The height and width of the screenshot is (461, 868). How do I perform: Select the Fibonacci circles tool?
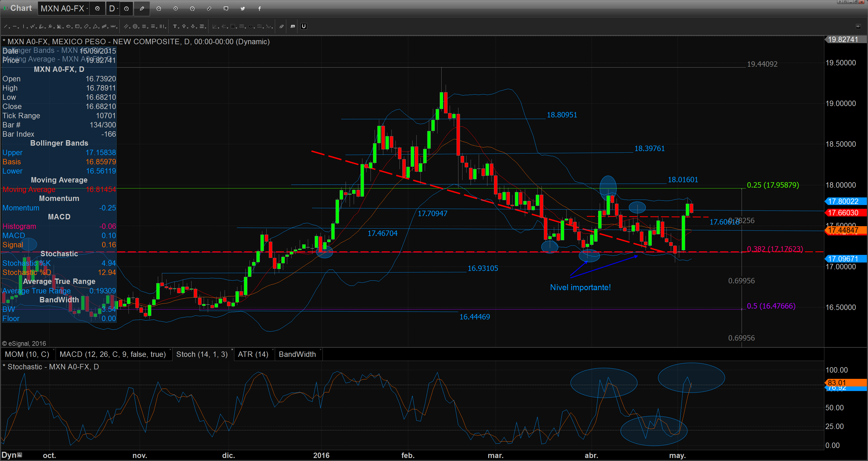pyautogui.click(x=135, y=26)
